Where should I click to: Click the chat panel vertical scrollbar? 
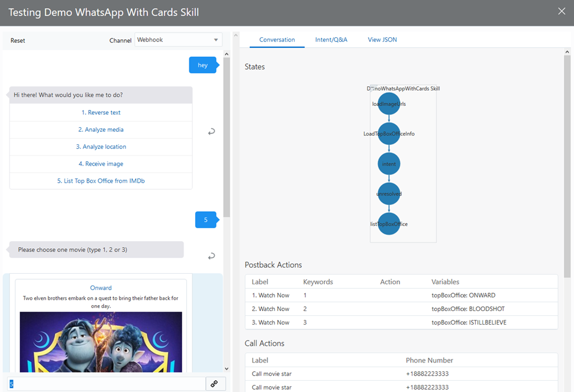227,136
